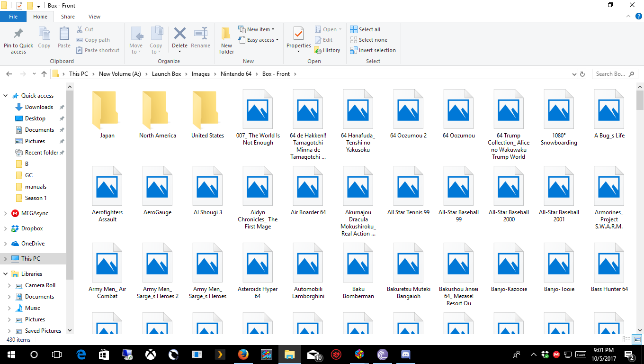
Task: Click Images in the address breadcrumb
Action: (x=201, y=74)
